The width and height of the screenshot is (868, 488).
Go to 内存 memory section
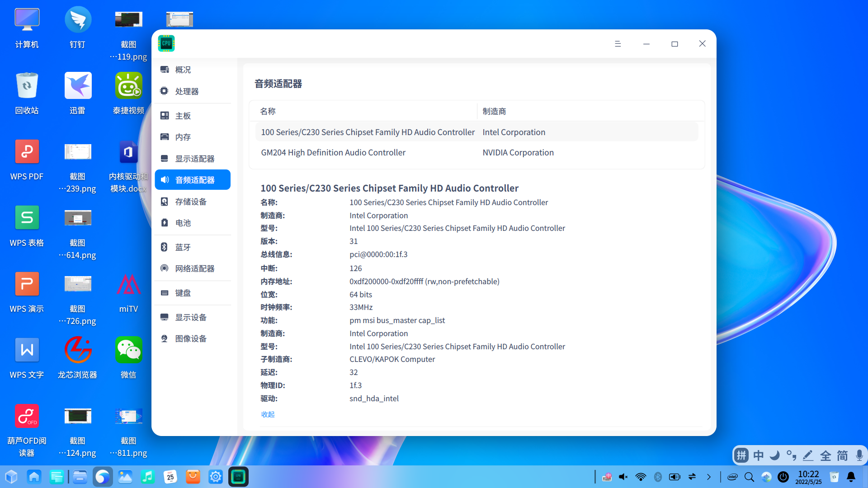point(193,137)
